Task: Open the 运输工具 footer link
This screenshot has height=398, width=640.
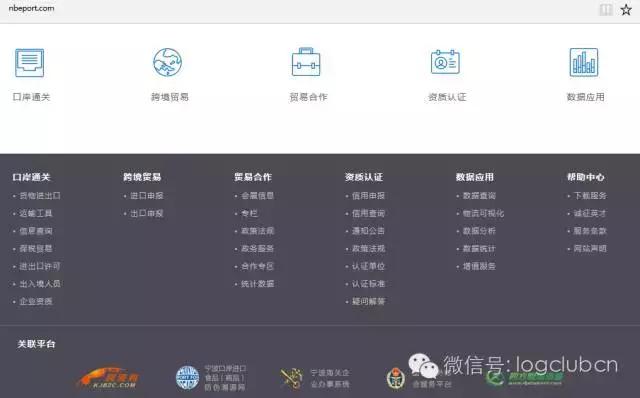Action: (x=36, y=213)
